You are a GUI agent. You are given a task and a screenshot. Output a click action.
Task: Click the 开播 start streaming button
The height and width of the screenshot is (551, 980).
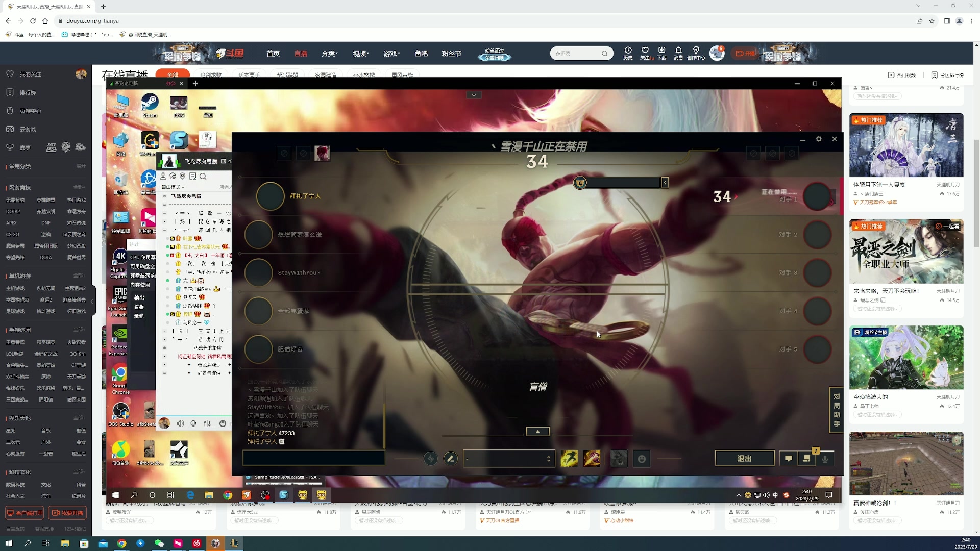[745, 53]
